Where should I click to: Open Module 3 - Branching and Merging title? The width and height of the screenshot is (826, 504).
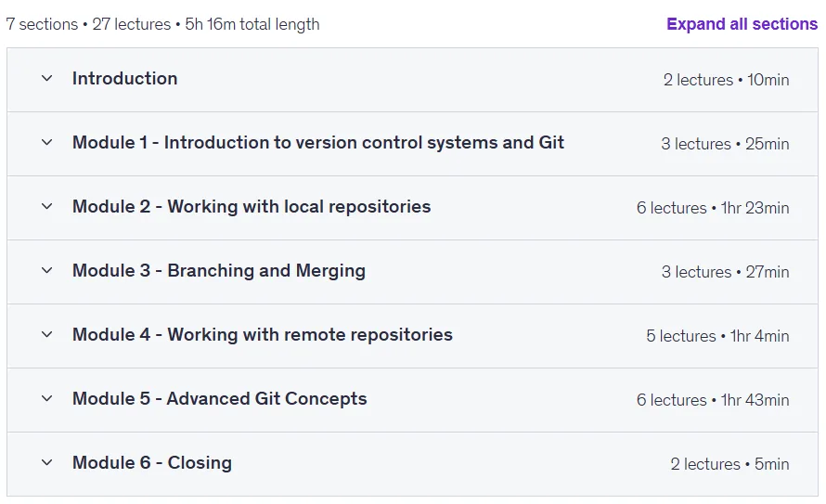[x=219, y=271]
